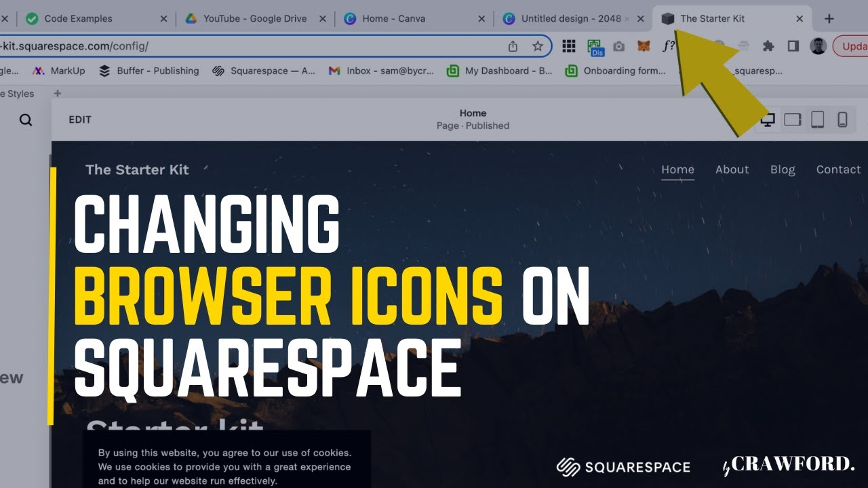Select the tablet portrait preview icon
Screen dimensions: 868x488
pyautogui.click(x=818, y=120)
